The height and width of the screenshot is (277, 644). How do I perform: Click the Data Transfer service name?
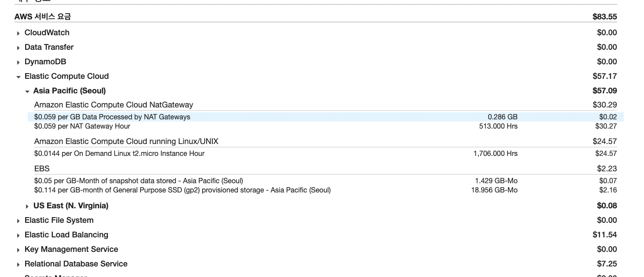pos(49,47)
